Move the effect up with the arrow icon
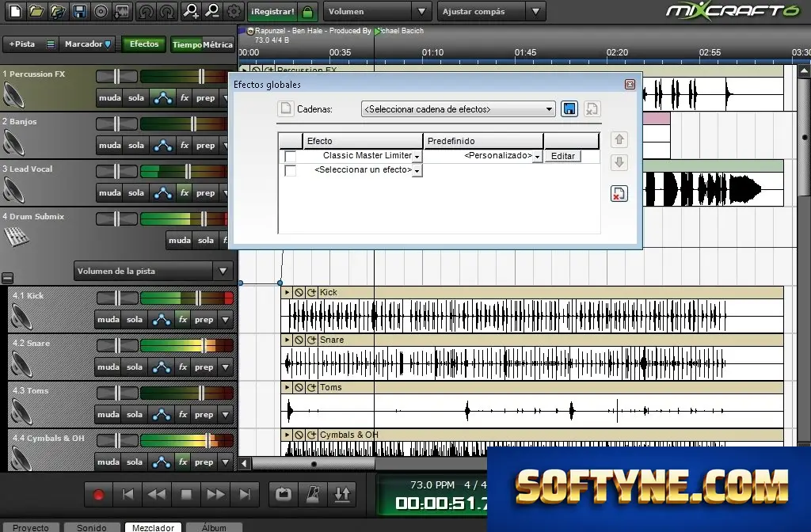The height and width of the screenshot is (532, 811). [x=619, y=139]
